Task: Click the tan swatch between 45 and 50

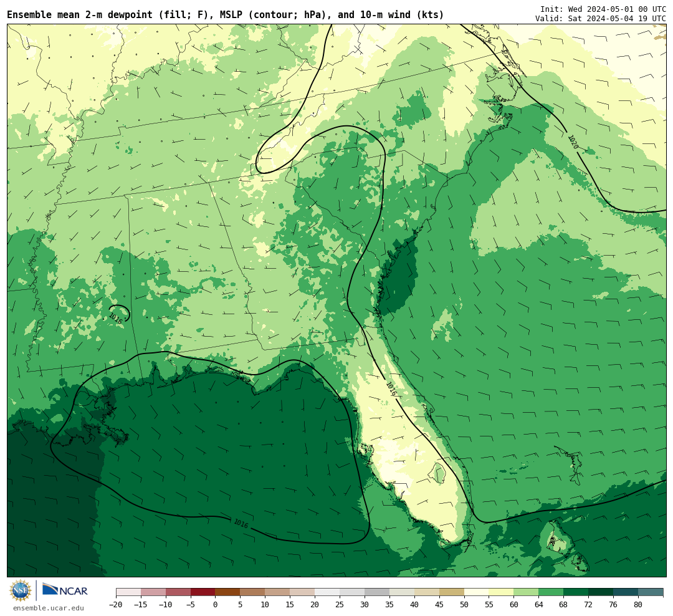Action: (451, 592)
